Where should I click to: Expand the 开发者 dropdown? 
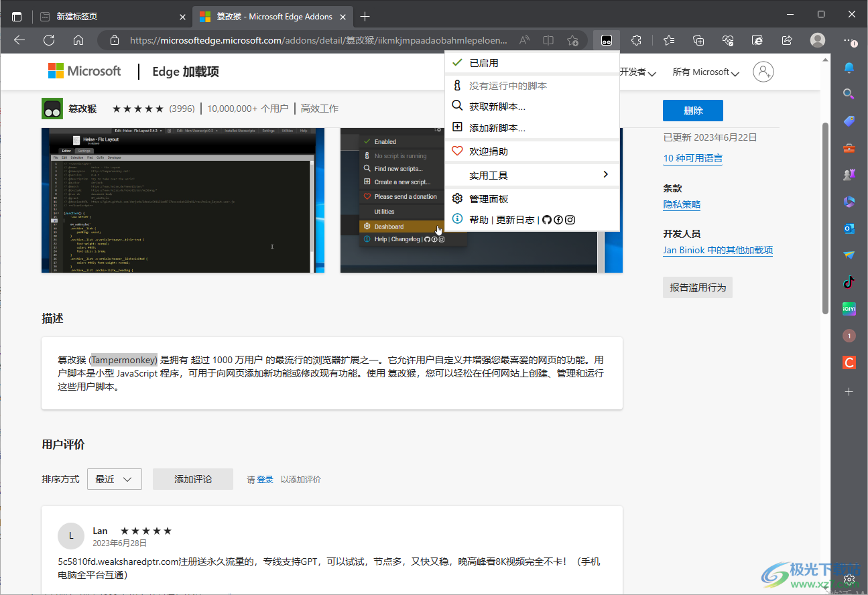tap(637, 72)
